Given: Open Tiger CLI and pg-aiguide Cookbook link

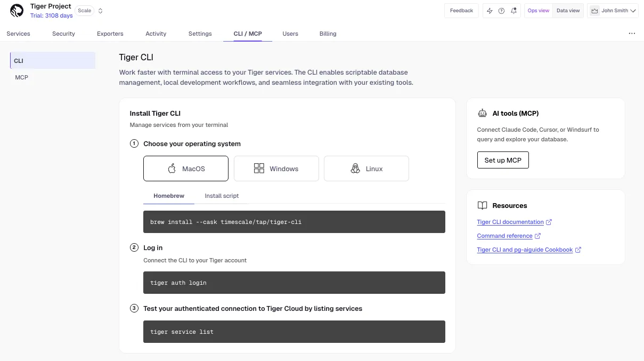Looking at the screenshot, I should (x=525, y=250).
